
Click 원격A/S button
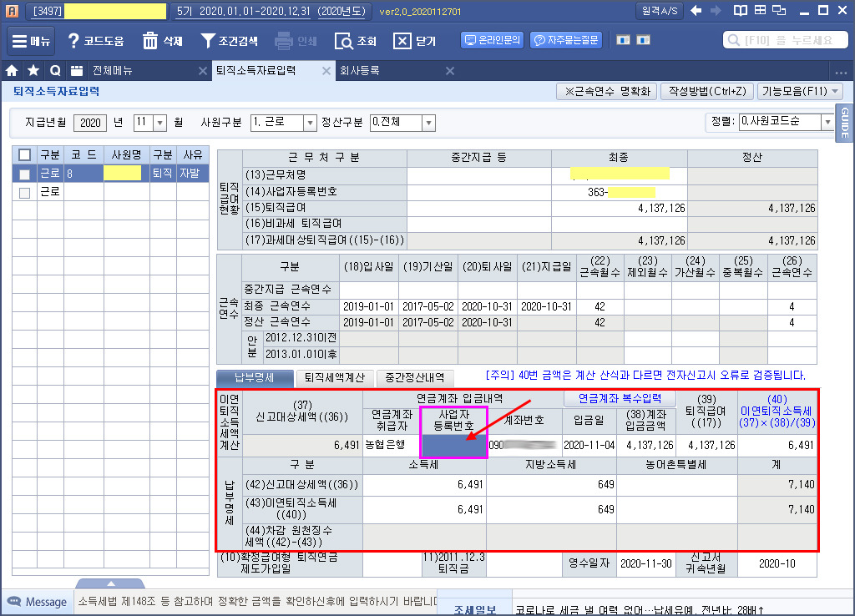(660, 11)
